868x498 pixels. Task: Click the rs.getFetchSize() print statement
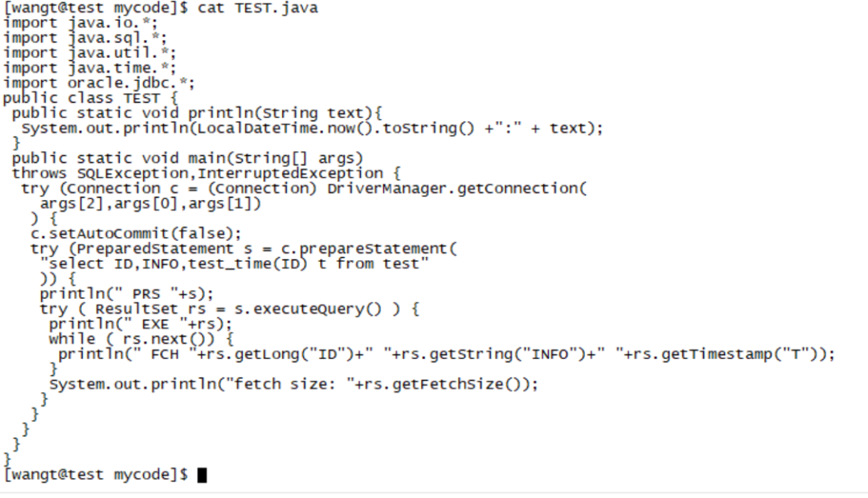click(x=293, y=385)
